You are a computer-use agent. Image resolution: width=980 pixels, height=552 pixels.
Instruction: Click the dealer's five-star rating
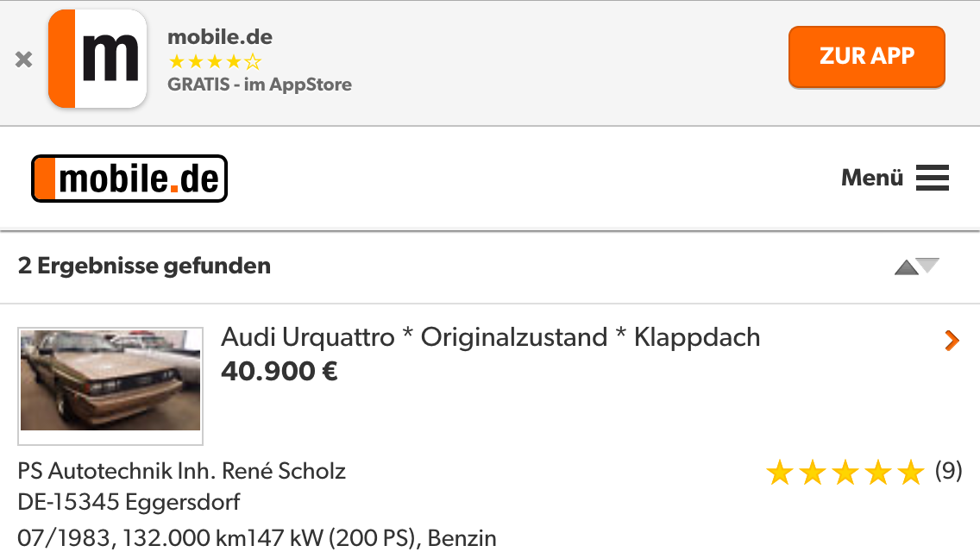tap(845, 472)
